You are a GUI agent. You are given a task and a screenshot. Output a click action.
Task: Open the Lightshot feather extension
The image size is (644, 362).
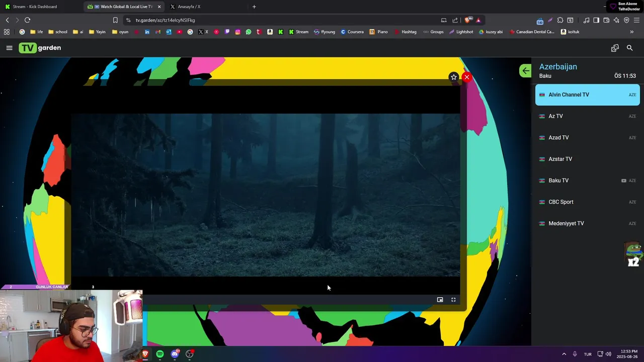pyautogui.click(x=550, y=20)
